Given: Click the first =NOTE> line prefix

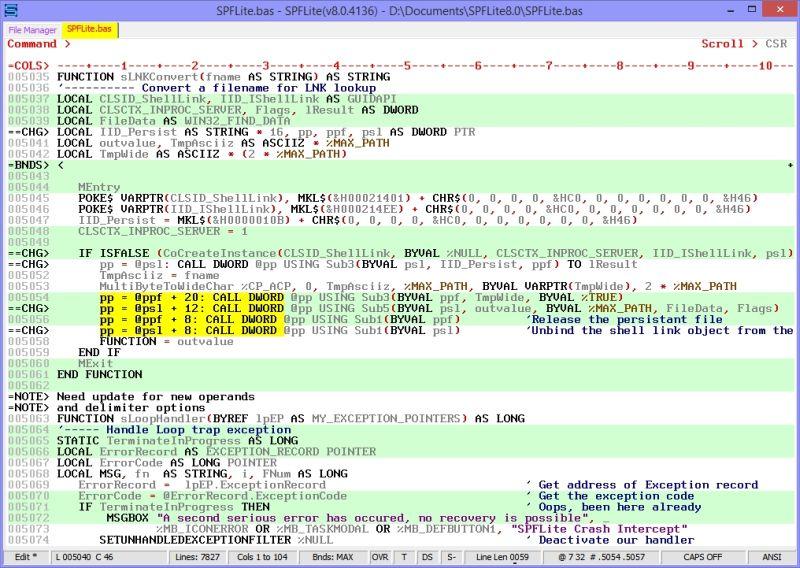Looking at the screenshot, I should pyautogui.click(x=28, y=397).
